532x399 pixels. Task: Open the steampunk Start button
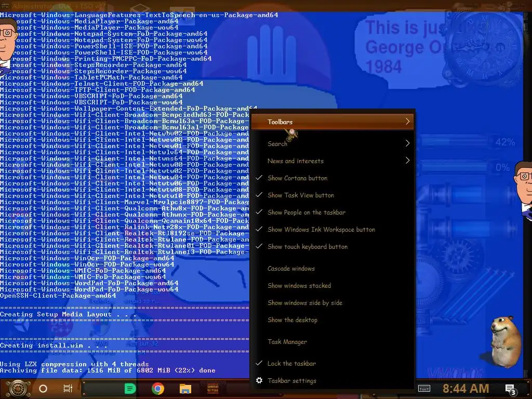[x=18, y=389]
